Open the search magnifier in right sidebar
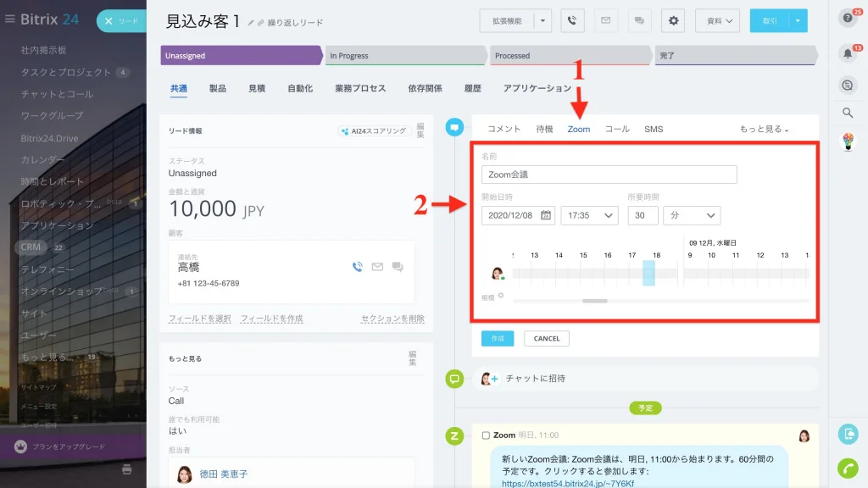The height and width of the screenshot is (488, 868). (848, 113)
